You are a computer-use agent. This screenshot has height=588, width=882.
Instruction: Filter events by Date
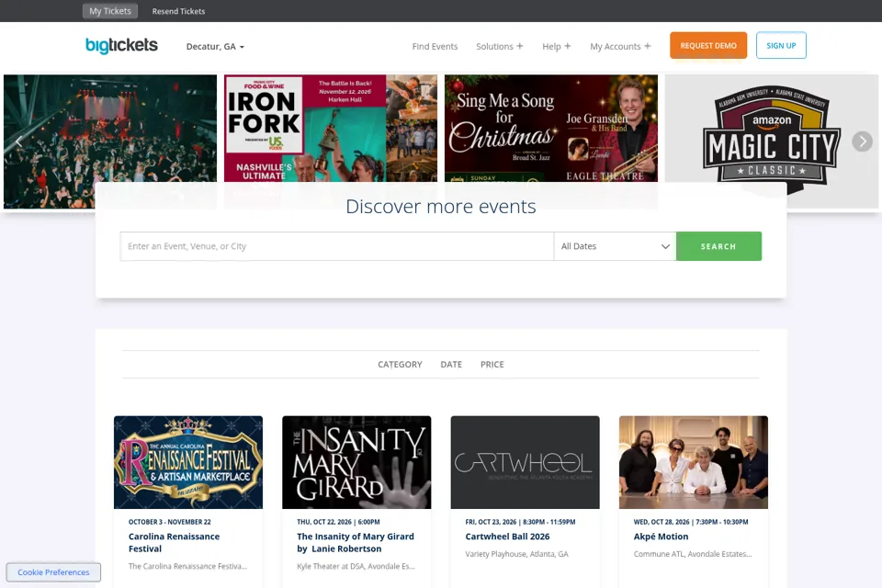pyautogui.click(x=451, y=364)
